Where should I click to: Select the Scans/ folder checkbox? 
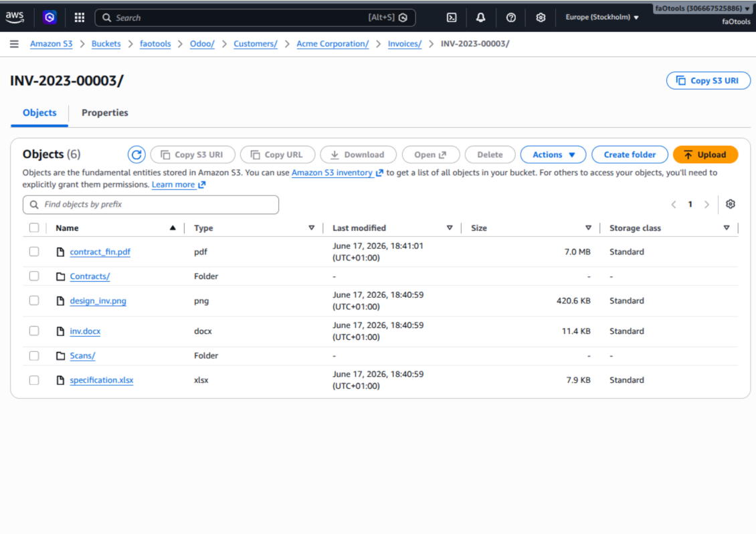(33, 355)
